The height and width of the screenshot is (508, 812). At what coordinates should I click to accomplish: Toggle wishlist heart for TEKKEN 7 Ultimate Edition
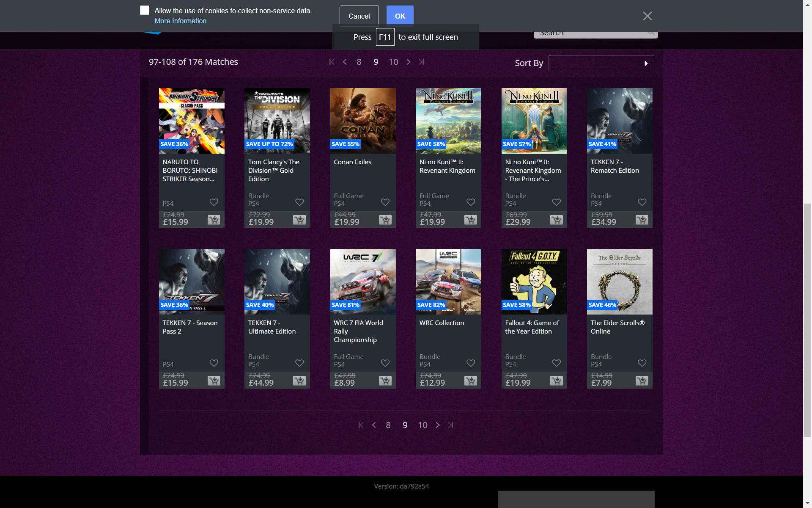299,363
